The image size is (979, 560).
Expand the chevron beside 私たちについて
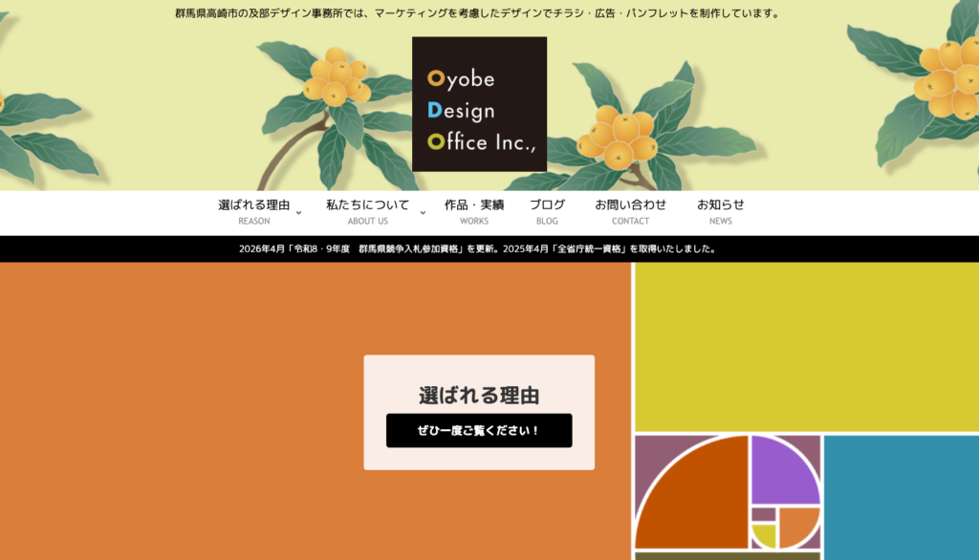(x=423, y=213)
